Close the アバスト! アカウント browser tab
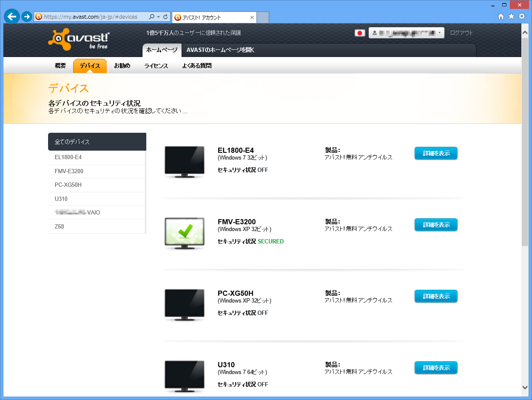 (x=252, y=17)
